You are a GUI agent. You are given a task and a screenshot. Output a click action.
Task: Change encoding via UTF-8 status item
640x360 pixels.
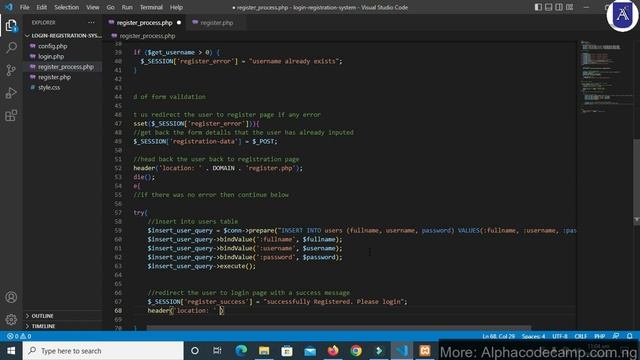(560, 336)
